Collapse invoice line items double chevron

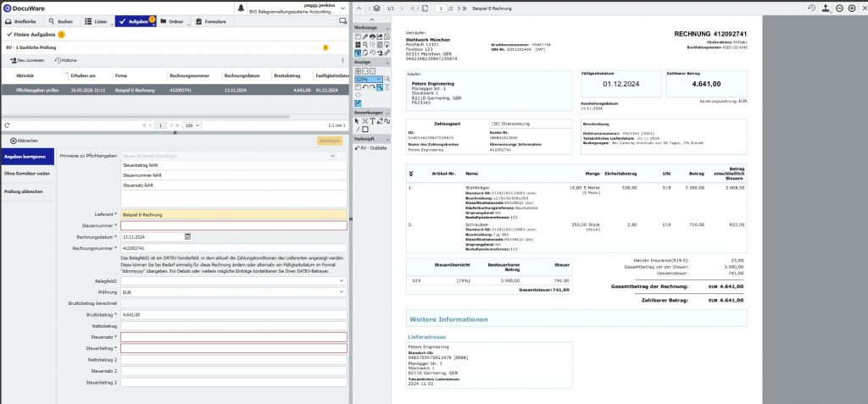[x=411, y=174]
